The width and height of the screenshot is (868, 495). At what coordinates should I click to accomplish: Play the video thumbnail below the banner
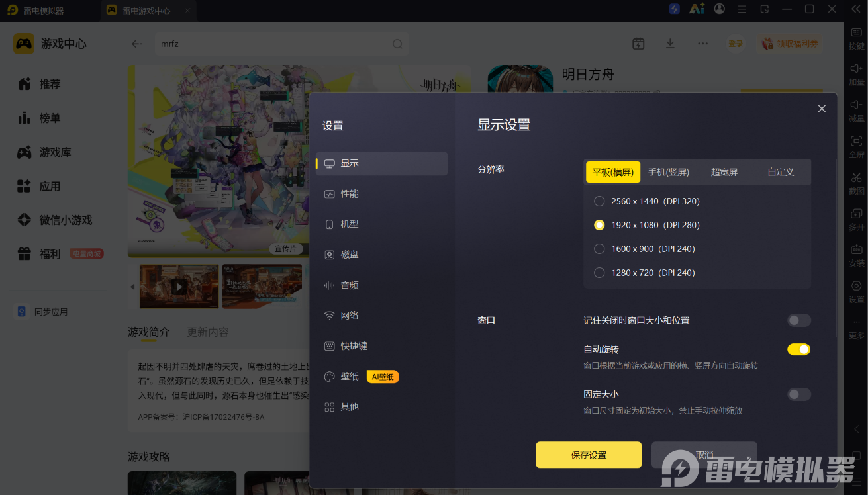tap(179, 287)
